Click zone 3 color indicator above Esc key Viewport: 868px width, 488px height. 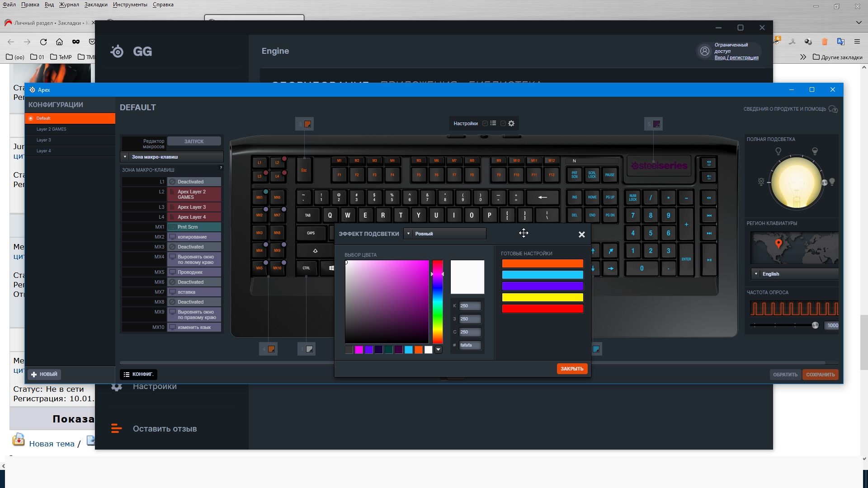[x=308, y=124]
